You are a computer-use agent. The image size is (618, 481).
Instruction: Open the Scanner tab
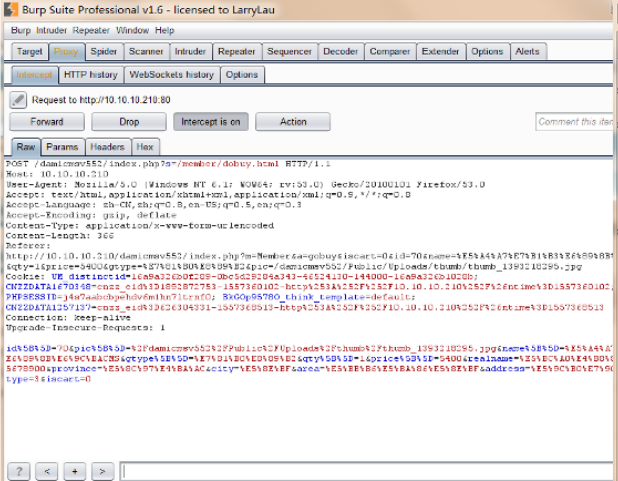click(146, 52)
